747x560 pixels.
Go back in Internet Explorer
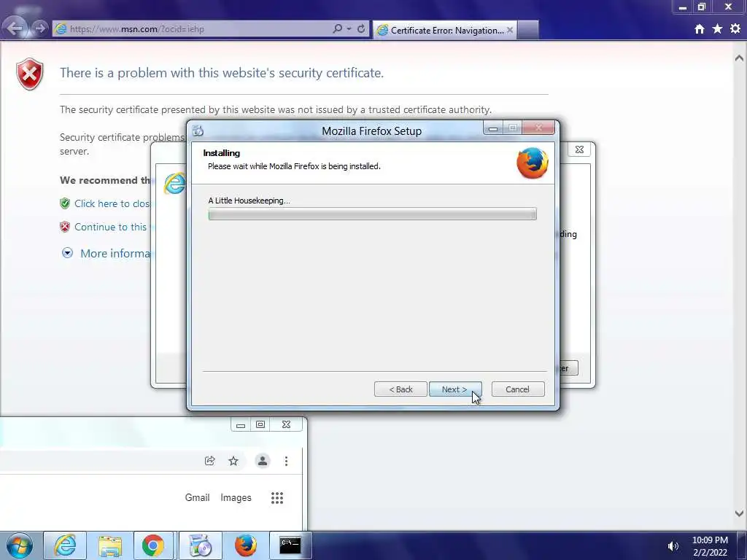15,28
